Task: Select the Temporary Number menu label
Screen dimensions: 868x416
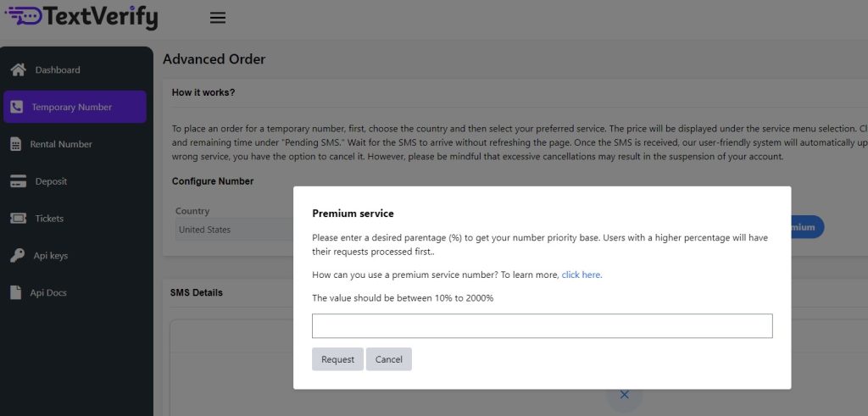Action: [72, 108]
